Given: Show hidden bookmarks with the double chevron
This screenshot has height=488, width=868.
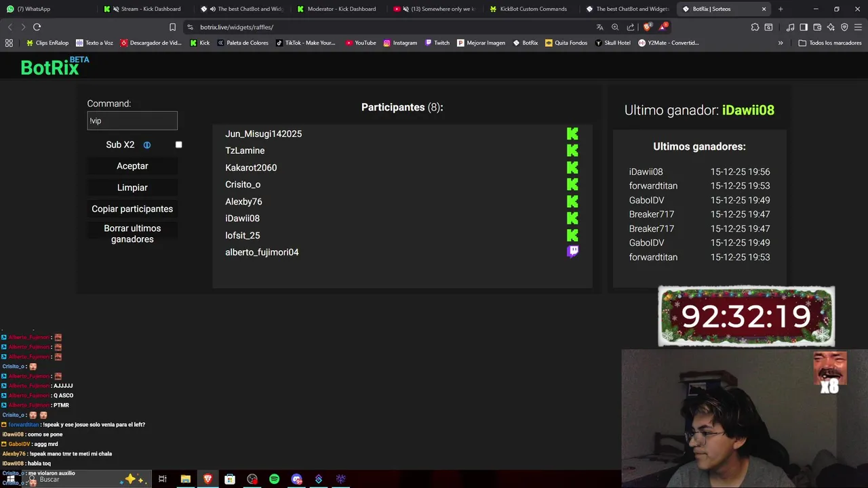Looking at the screenshot, I should pyautogui.click(x=781, y=43).
